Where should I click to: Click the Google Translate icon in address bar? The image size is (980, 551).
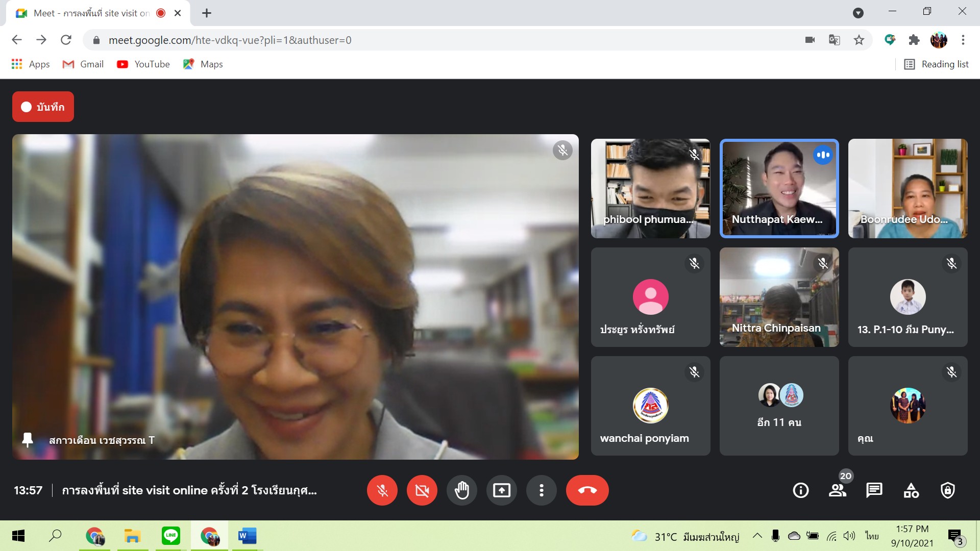834,40
